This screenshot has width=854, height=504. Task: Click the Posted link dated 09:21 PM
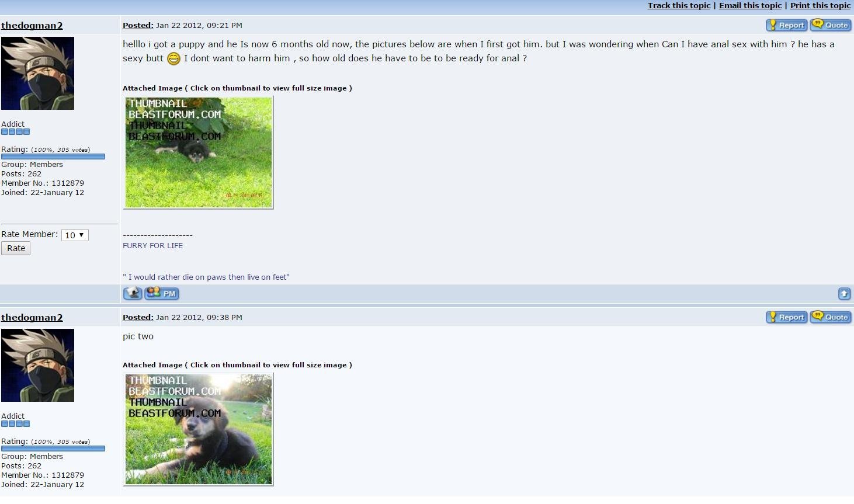point(138,25)
